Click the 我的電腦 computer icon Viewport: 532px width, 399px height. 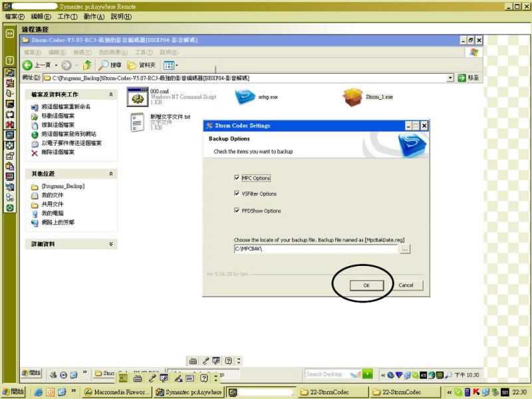point(35,213)
